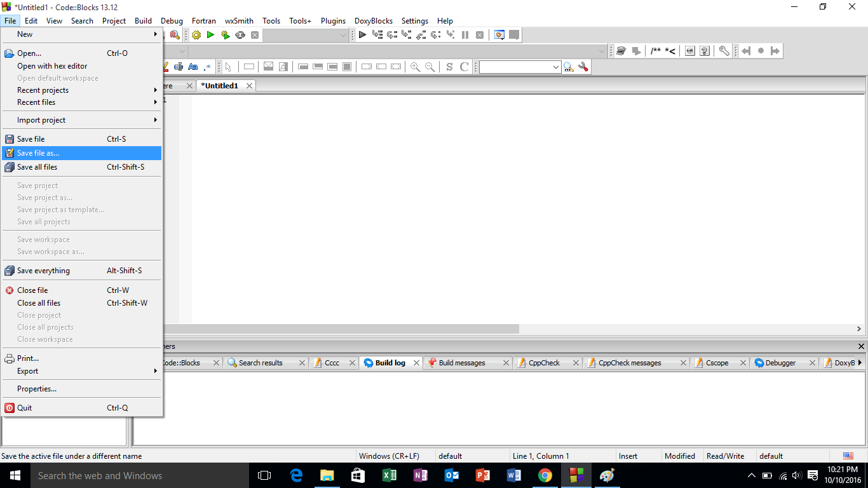Expand the New submenu
This screenshot has width=868, height=488.
coord(81,34)
